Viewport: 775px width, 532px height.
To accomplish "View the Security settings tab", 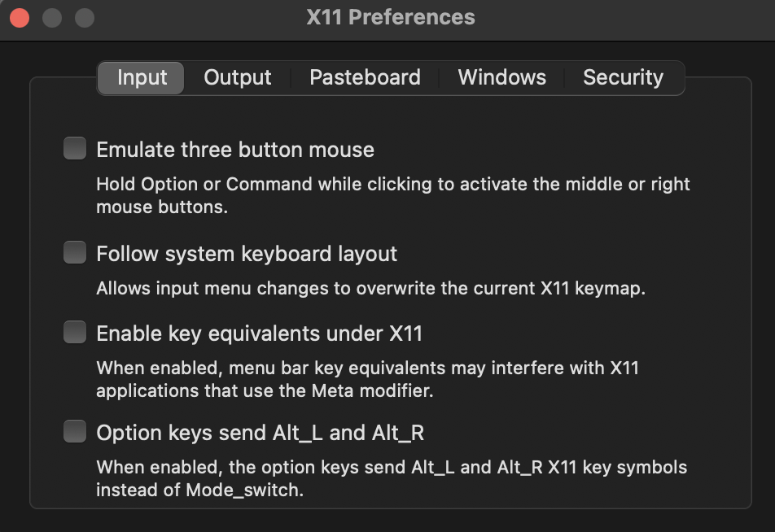I will tap(624, 77).
